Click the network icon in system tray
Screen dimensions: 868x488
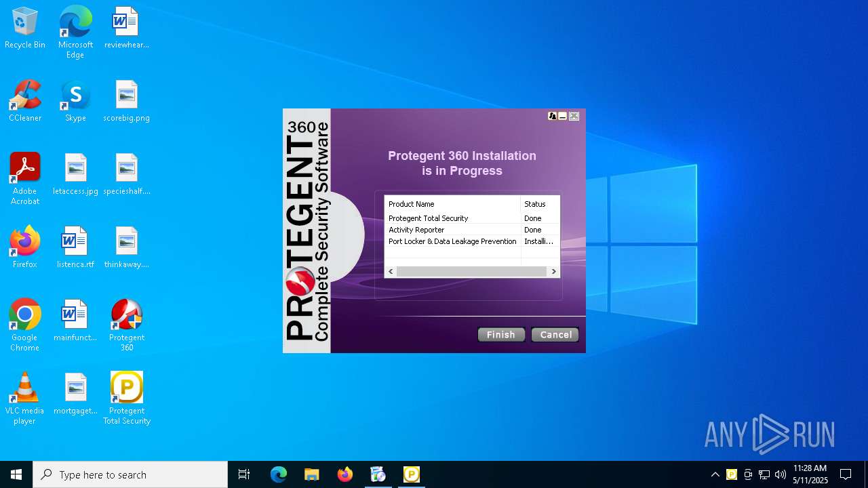coord(764,474)
